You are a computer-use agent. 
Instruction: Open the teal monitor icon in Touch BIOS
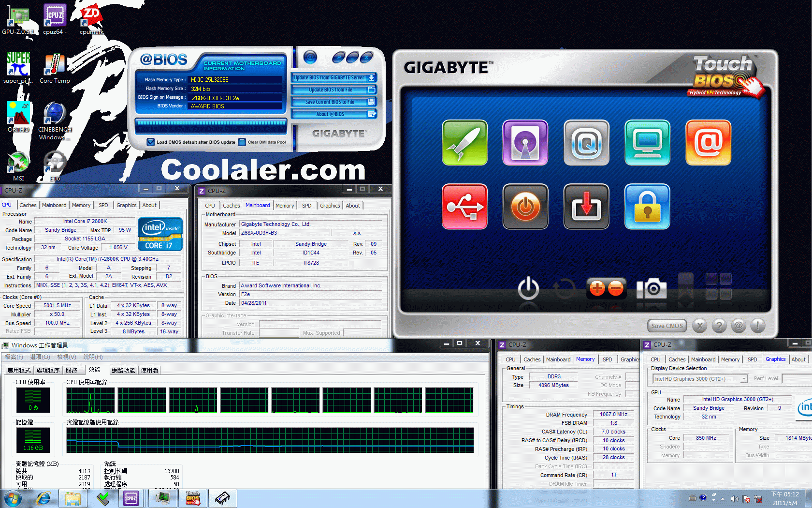pyautogui.click(x=647, y=143)
